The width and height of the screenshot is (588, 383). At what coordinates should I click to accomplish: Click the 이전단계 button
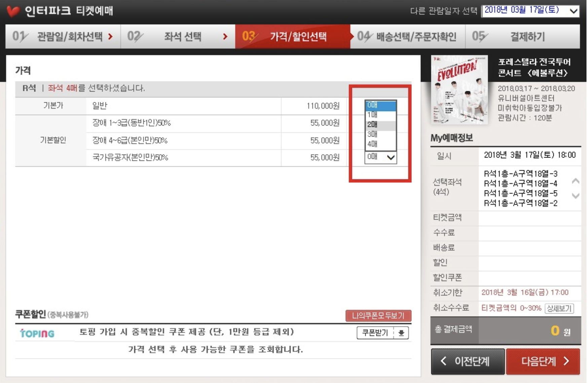(x=468, y=361)
